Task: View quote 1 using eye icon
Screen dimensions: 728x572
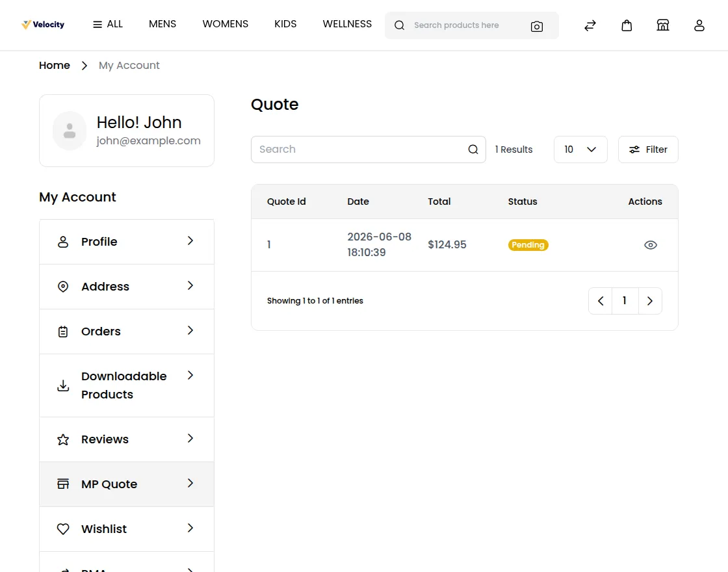Action: [x=651, y=245]
